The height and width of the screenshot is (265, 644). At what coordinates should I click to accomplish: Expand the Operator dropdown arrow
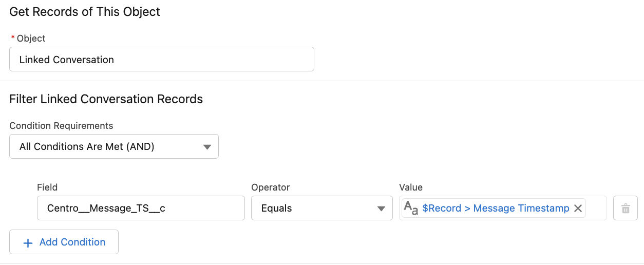click(381, 209)
